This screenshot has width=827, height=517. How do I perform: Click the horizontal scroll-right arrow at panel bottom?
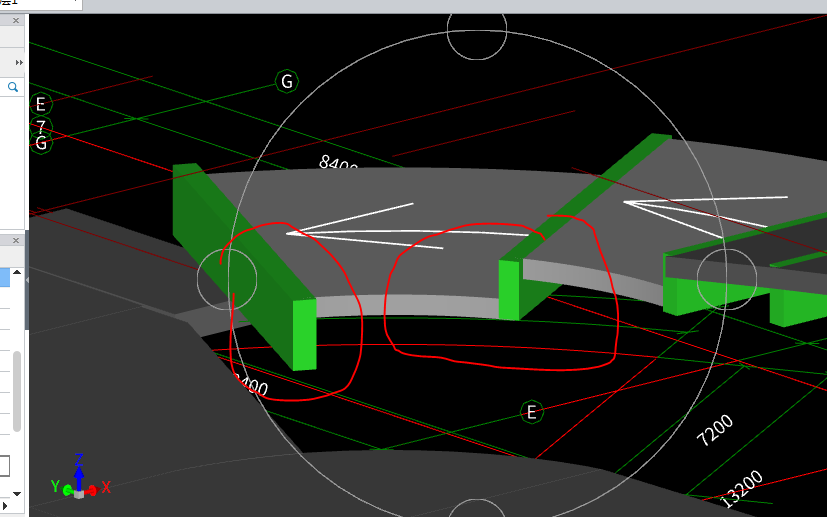click(x=6, y=506)
